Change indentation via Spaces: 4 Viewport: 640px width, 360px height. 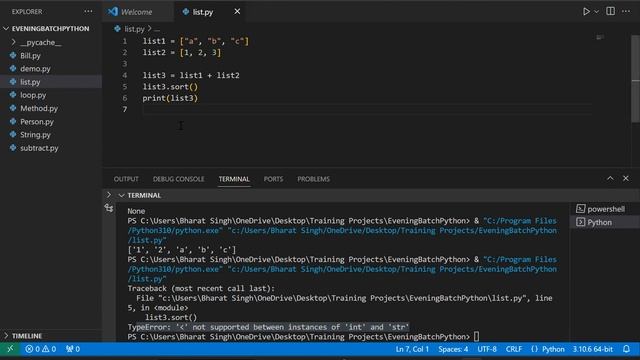(x=453, y=349)
